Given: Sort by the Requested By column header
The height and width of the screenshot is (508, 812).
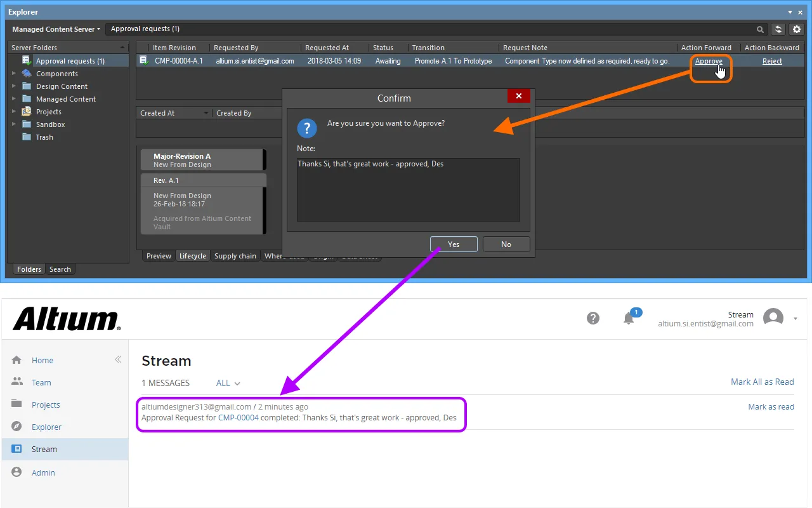Looking at the screenshot, I should (x=255, y=48).
